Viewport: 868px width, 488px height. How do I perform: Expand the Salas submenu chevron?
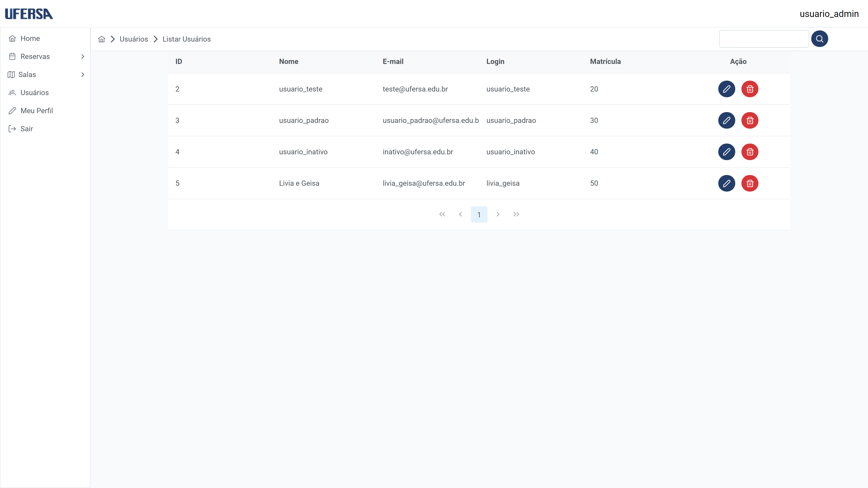[83, 74]
